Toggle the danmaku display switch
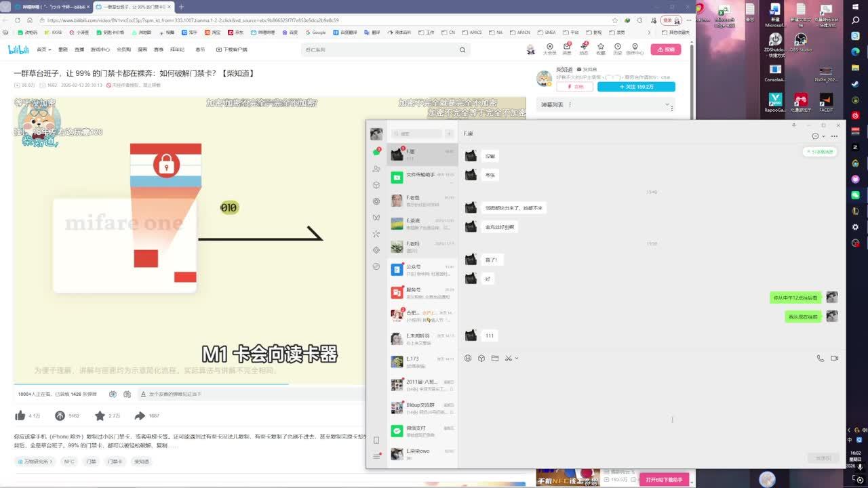868x488 pixels. [113, 394]
